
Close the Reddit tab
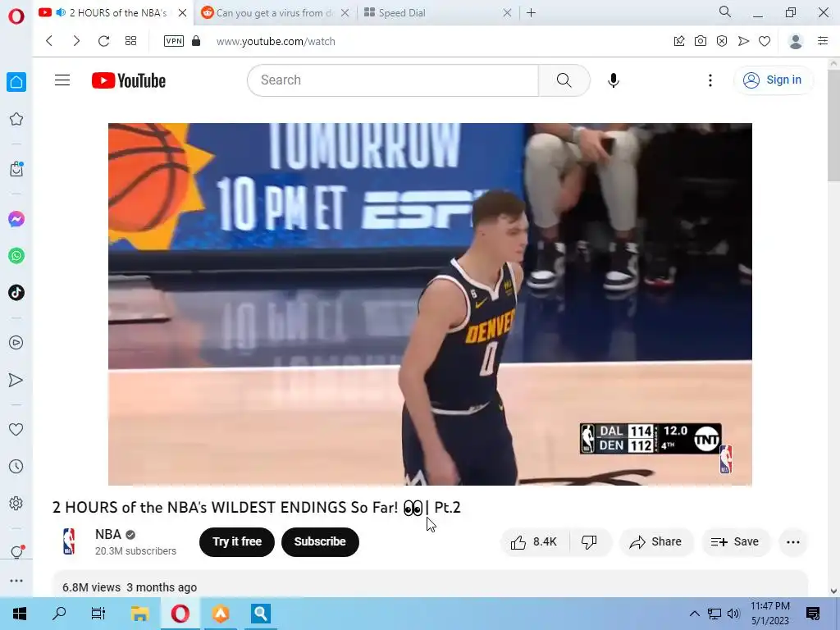pos(345,13)
